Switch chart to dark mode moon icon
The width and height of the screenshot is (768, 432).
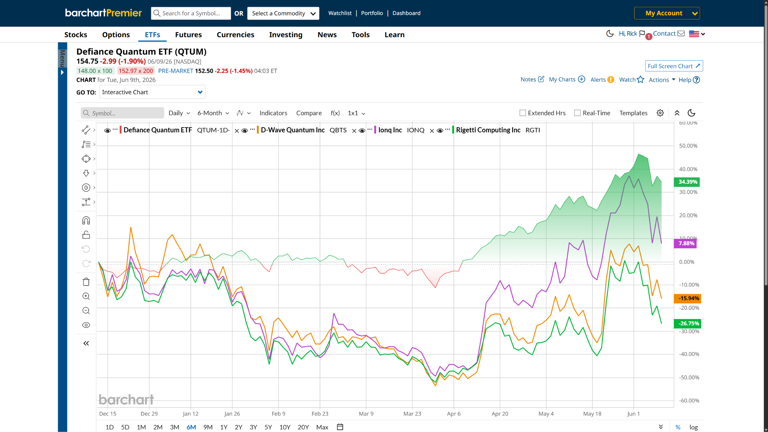pyautogui.click(x=692, y=113)
